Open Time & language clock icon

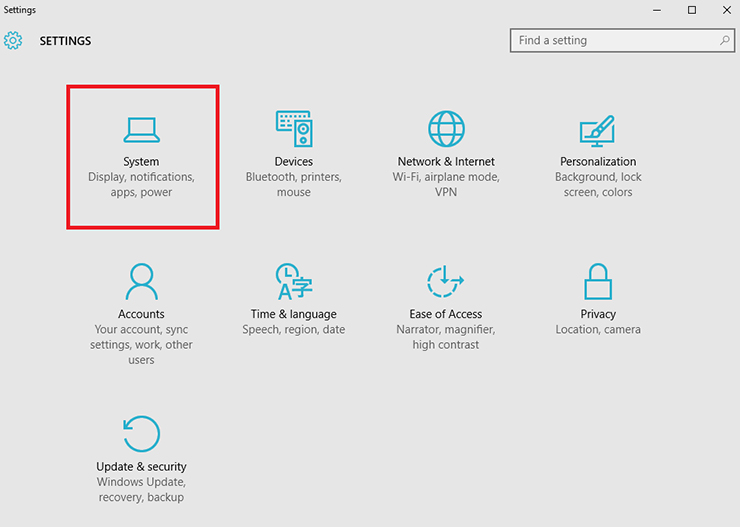click(x=294, y=281)
